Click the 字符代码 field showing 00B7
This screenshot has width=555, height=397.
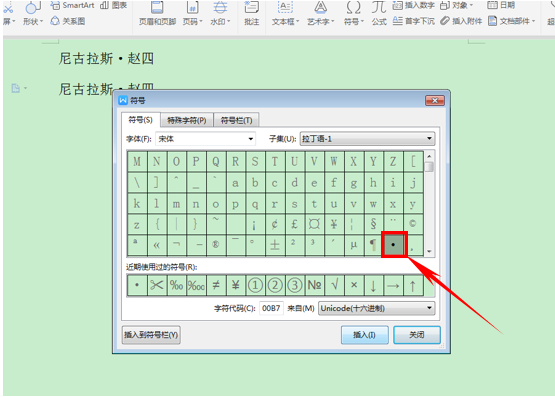pos(271,308)
